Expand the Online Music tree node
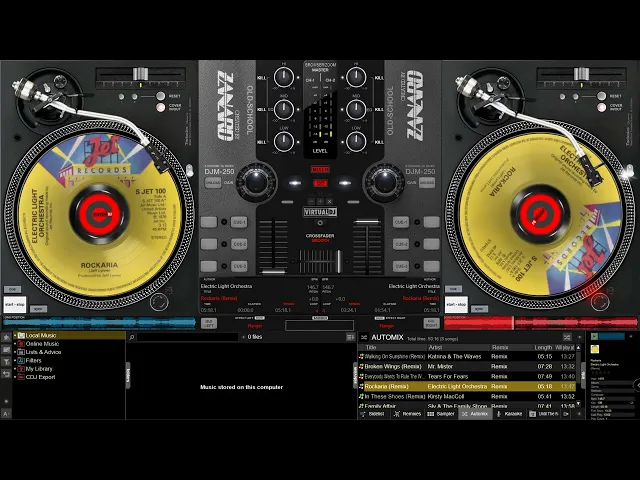This screenshot has width=640, height=480. tap(15, 344)
